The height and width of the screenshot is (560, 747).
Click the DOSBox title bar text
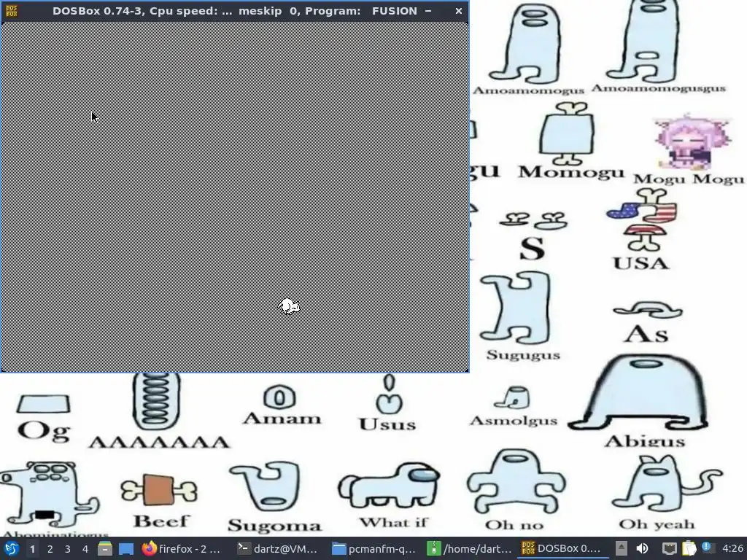tap(234, 11)
